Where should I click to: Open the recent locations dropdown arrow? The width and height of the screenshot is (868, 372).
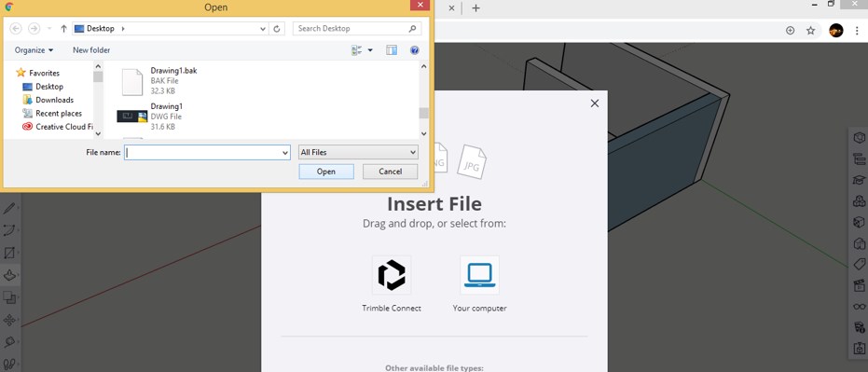[48, 28]
